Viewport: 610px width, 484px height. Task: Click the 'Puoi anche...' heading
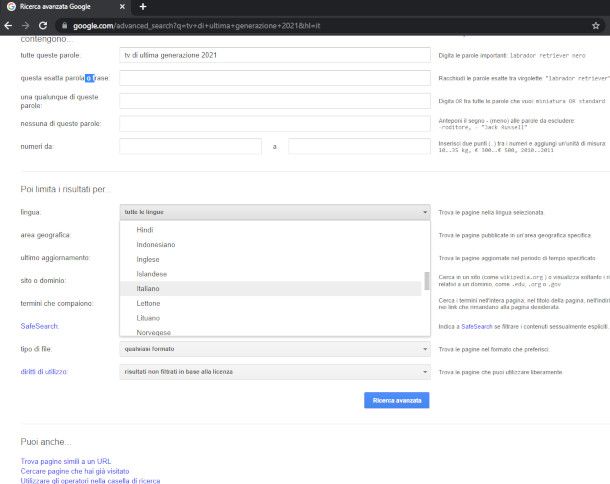tap(46, 442)
